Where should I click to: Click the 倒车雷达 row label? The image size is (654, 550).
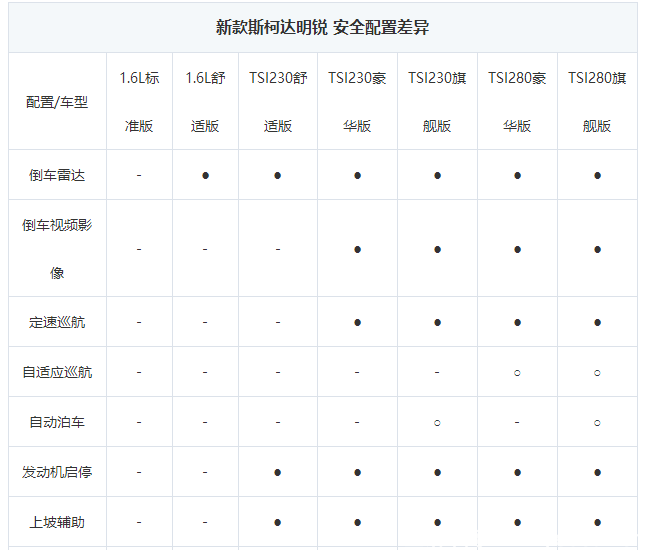pyautogui.click(x=57, y=175)
